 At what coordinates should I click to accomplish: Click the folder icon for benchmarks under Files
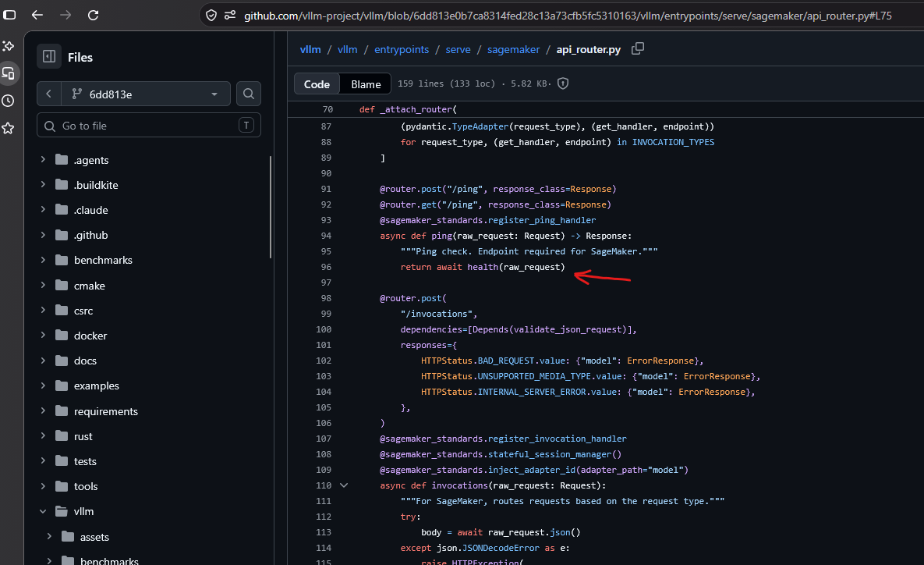click(62, 260)
